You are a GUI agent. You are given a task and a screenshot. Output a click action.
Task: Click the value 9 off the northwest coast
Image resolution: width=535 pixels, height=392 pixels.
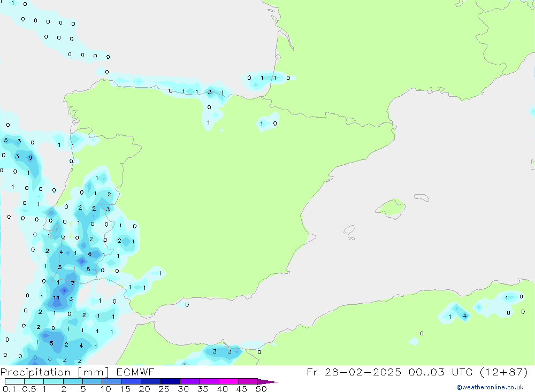tap(30, 158)
